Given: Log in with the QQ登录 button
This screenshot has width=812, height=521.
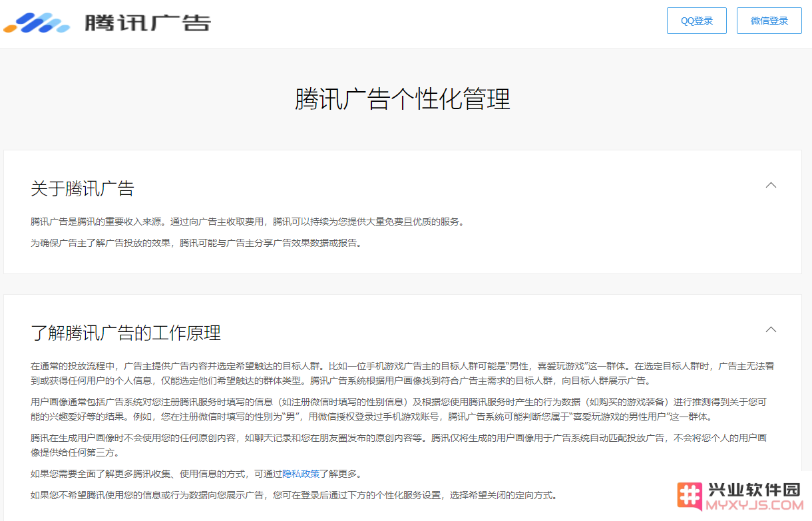Looking at the screenshot, I should click(x=697, y=21).
